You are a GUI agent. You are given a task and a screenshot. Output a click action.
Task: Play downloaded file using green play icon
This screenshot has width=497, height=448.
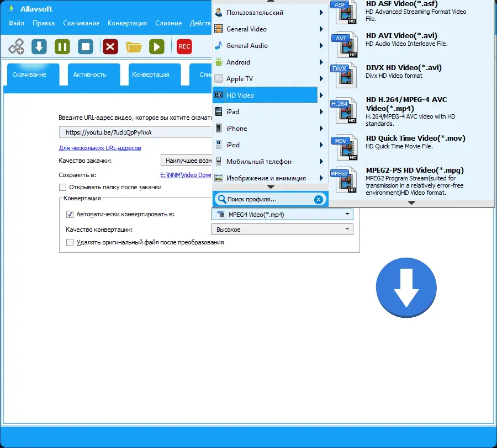[x=157, y=46]
